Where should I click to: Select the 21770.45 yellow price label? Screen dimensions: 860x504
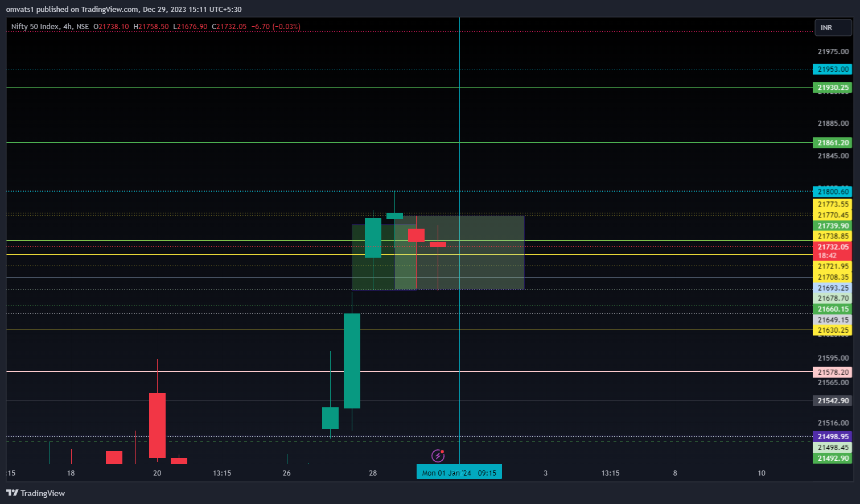coord(832,215)
